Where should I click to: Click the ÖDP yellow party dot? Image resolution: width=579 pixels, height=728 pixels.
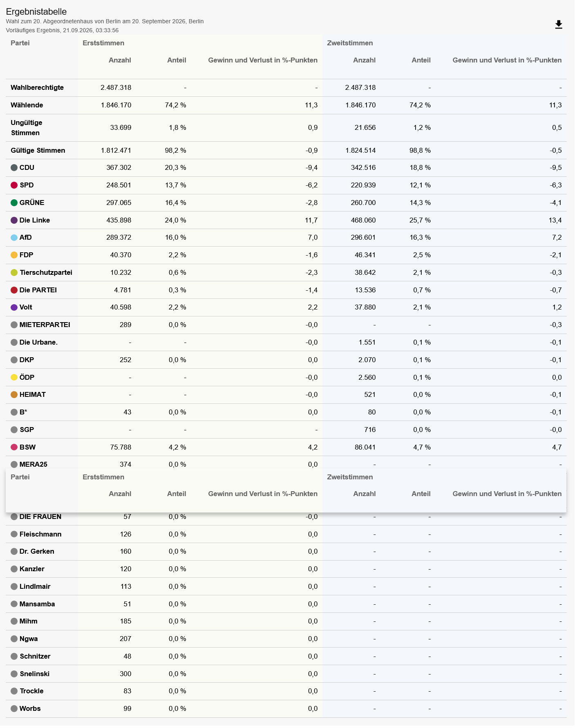click(x=14, y=378)
